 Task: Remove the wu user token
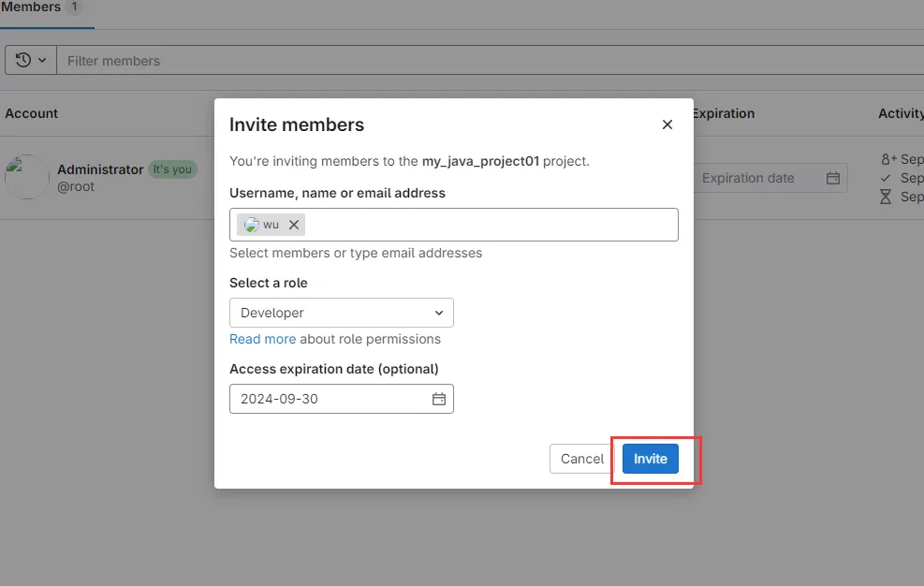pos(294,225)
